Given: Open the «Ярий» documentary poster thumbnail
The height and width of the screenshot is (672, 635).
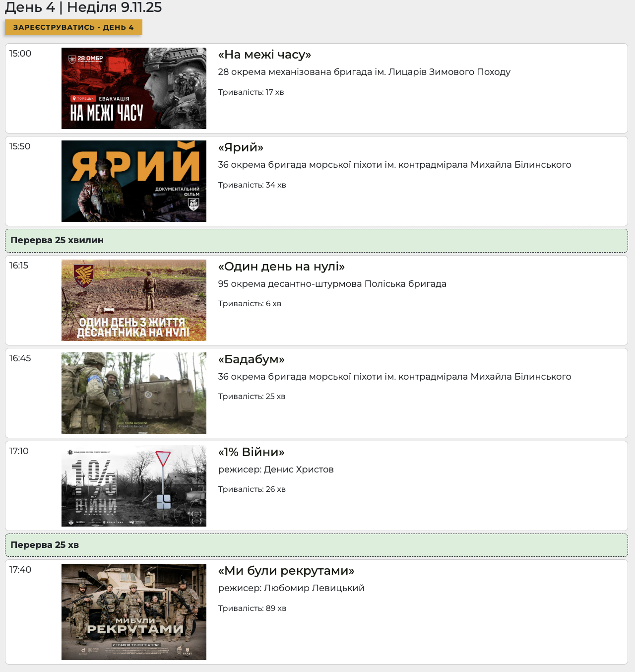Looking at the screenshot, I should coord(133,181).
